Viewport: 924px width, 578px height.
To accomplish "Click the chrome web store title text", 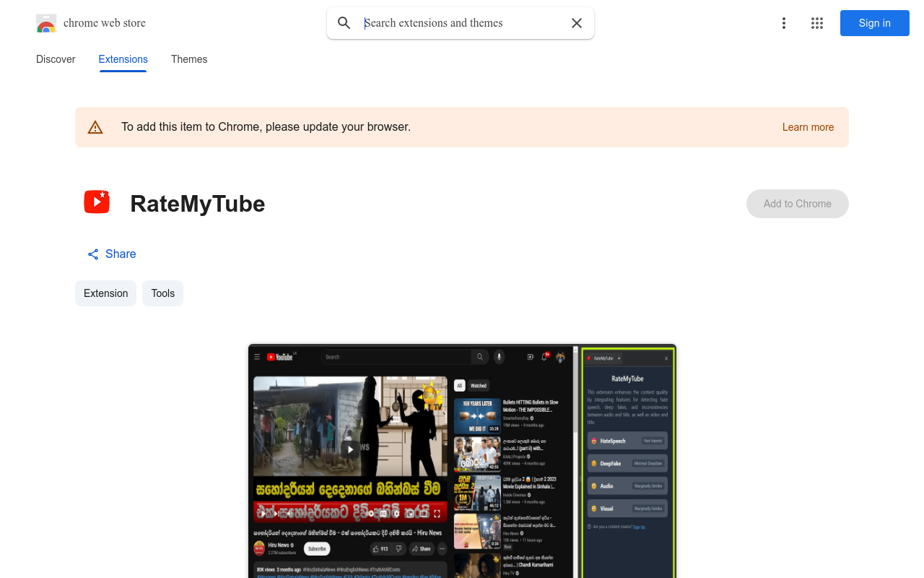I will click(105, 23).
